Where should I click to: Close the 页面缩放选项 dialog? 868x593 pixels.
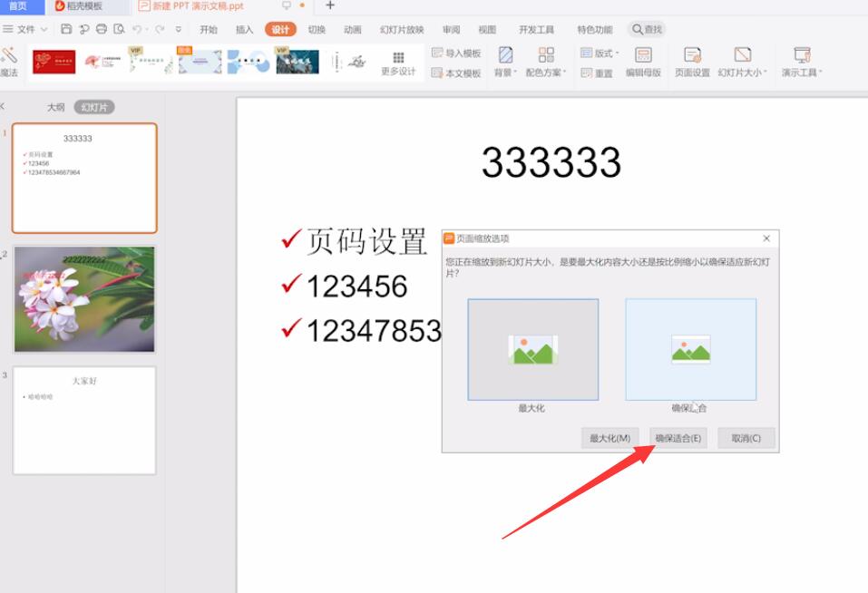coord(766,238)
